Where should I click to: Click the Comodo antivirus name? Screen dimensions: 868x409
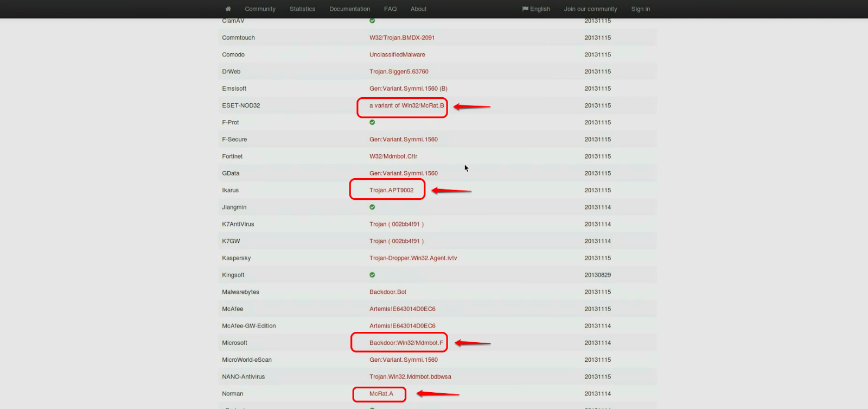click(233, 54)
